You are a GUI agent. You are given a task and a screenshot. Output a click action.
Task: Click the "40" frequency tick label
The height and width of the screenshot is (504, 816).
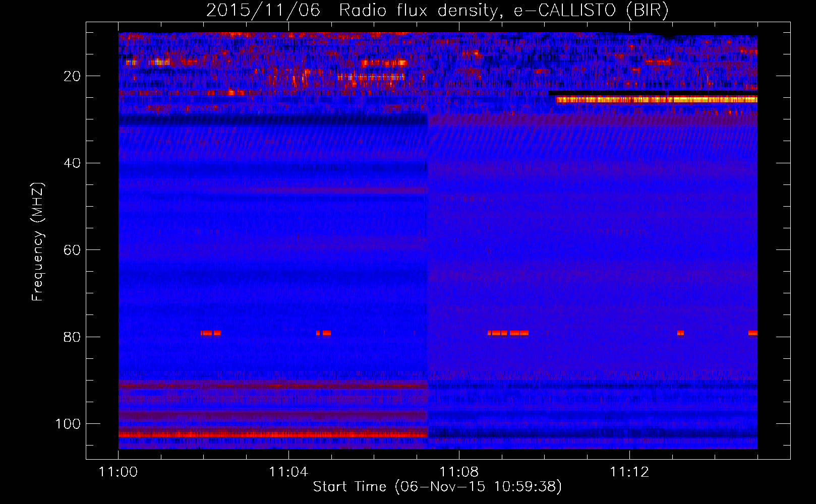tap(72, 163)
